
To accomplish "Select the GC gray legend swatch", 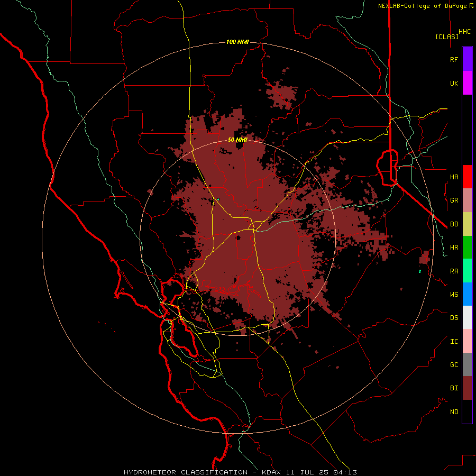I will pyautogui.click(x=467, y=364).
